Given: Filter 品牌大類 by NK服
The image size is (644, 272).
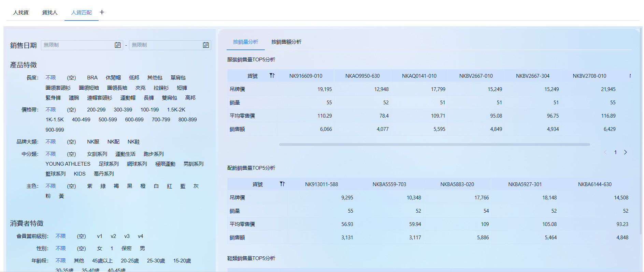Looking at the screenshot, I should pos(93,142).
